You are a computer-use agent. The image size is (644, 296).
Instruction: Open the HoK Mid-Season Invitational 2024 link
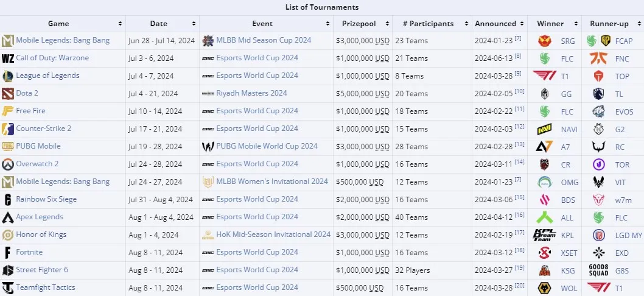click(x=273, y=234)
